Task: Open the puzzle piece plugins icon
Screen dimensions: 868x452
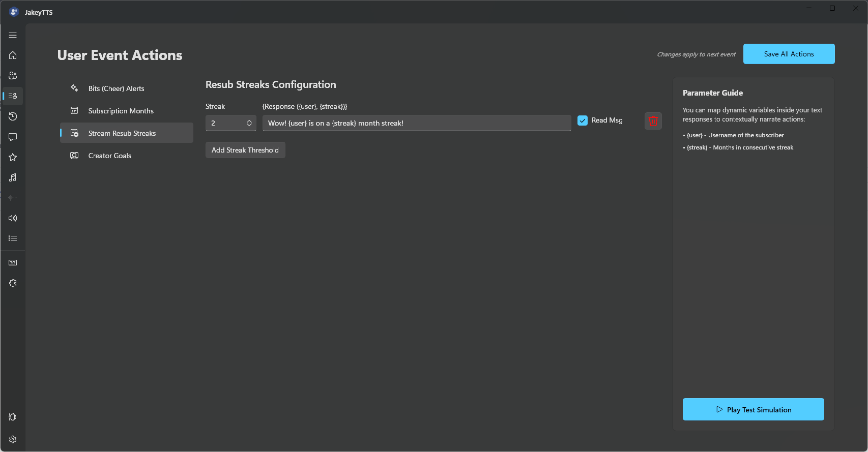Action: pyautogui.click(x=13, y=283)
